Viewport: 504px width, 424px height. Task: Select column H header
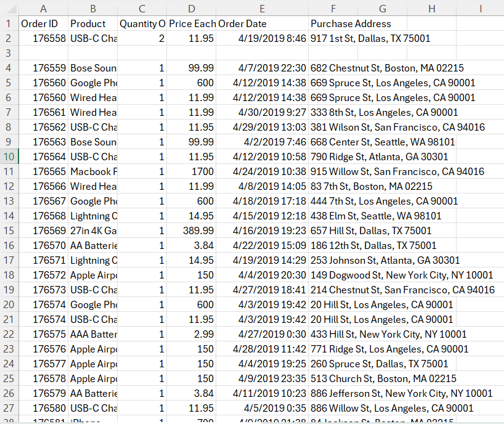(x=432, y=9)
